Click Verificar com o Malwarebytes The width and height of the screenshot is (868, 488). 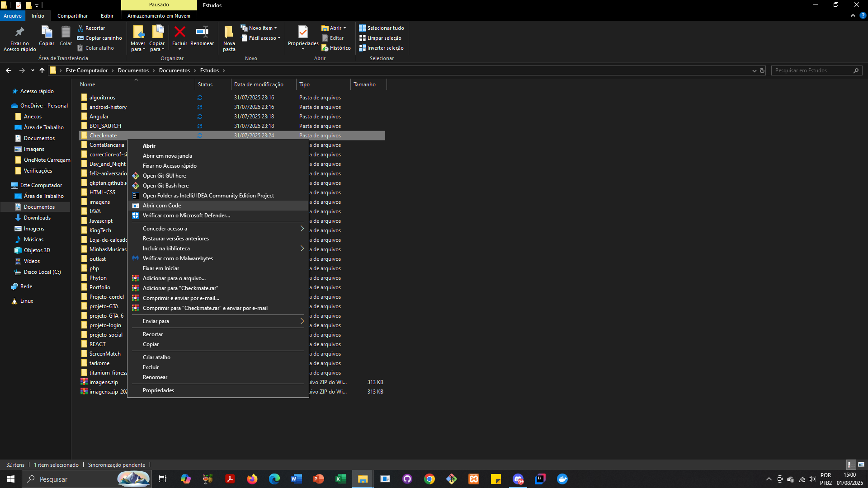tap(218, 258)
